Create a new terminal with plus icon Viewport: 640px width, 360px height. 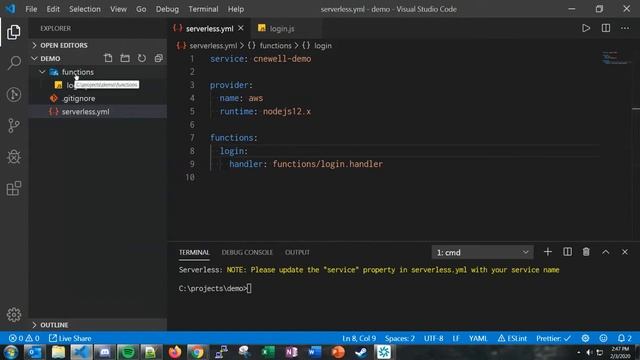(x=548, y=252)
